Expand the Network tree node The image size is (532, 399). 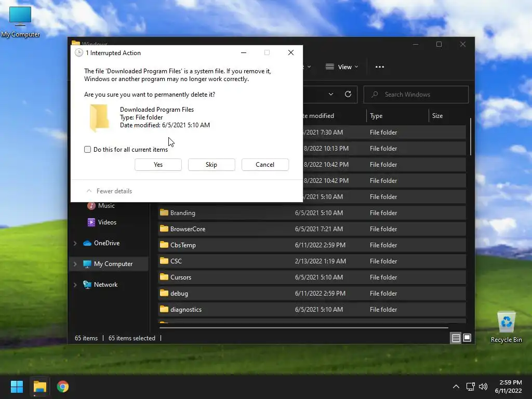tap(75, 285)
